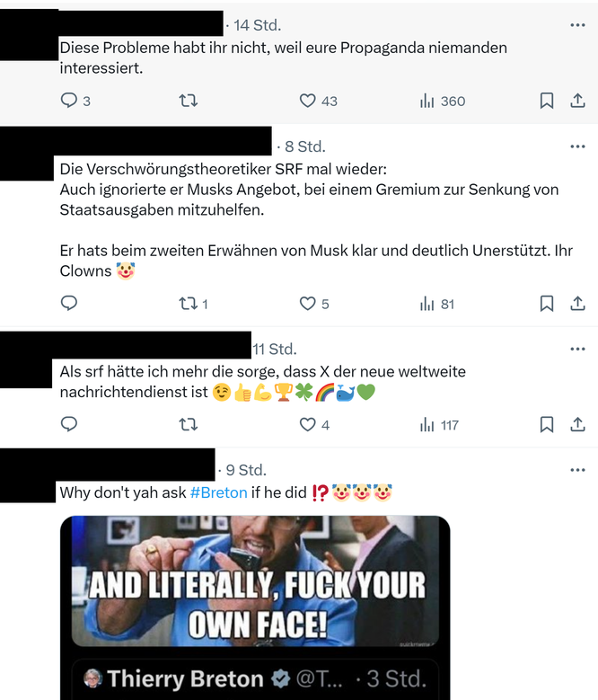
Task: Retweet the 14 Std. Propaganda tweet
Action: pyautogui.click(x=189, y=101)
